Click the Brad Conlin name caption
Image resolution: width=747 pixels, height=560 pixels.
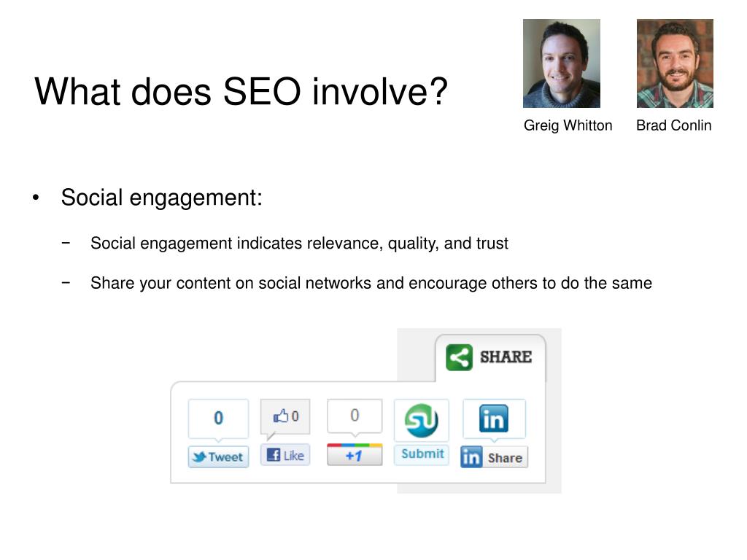673,125
